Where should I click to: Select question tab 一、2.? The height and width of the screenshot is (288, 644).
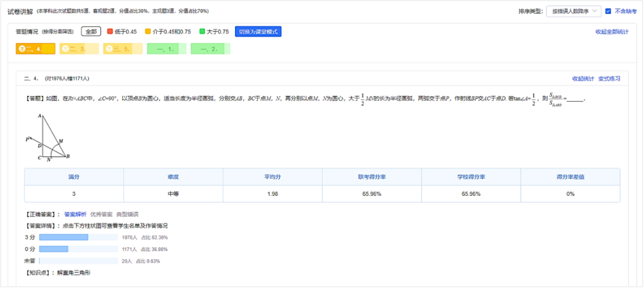[x=210, y=49]
